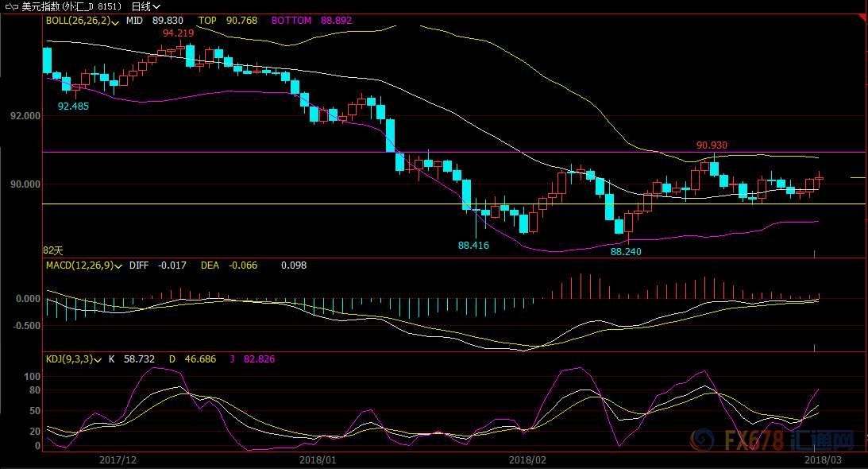Expand the KDJ(9,3,3) indicator dropdown
The image size is (868, 469).
(98, 360)
